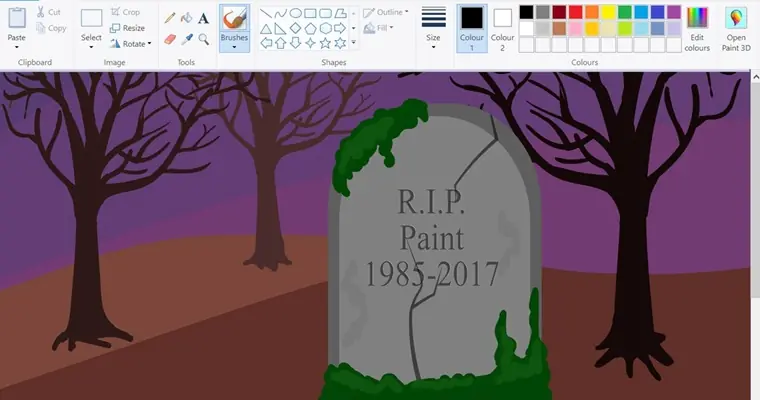Pick the red colour swatch

click(x=575, y=12)
